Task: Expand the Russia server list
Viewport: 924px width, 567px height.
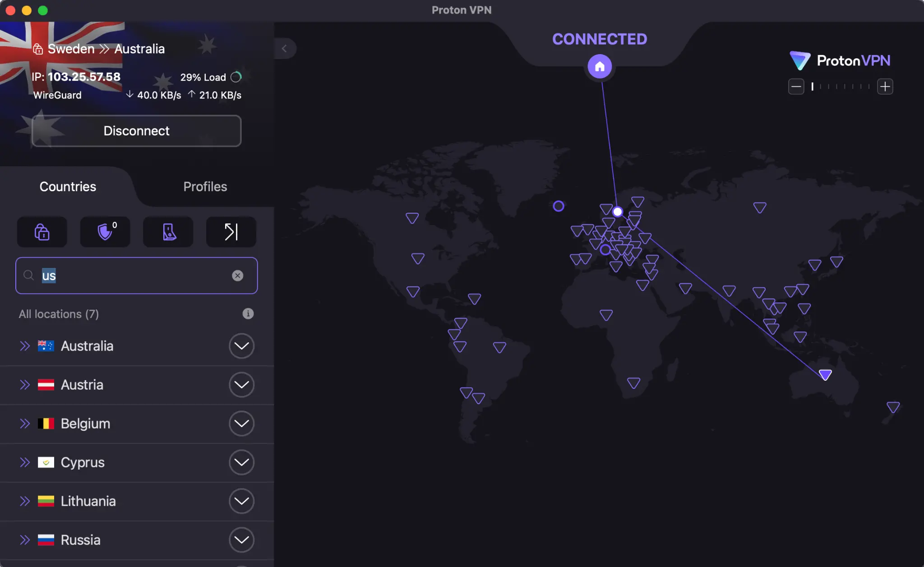Action: click(241, 539)
